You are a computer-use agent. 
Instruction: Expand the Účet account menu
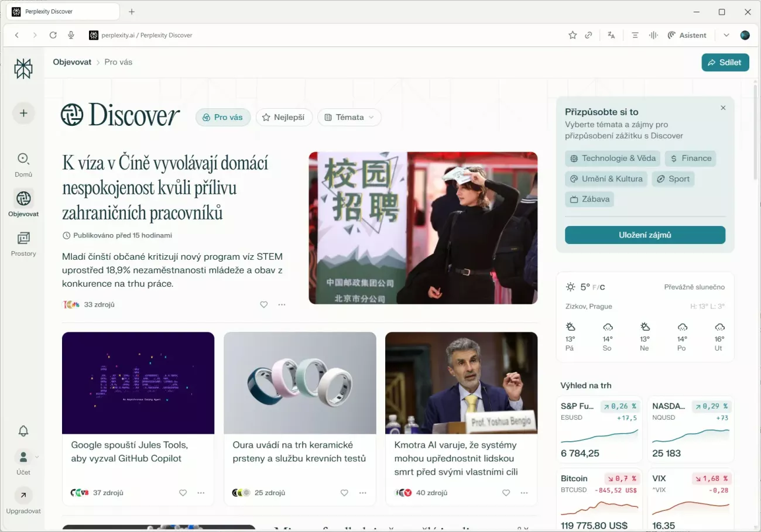coord(23,457)
